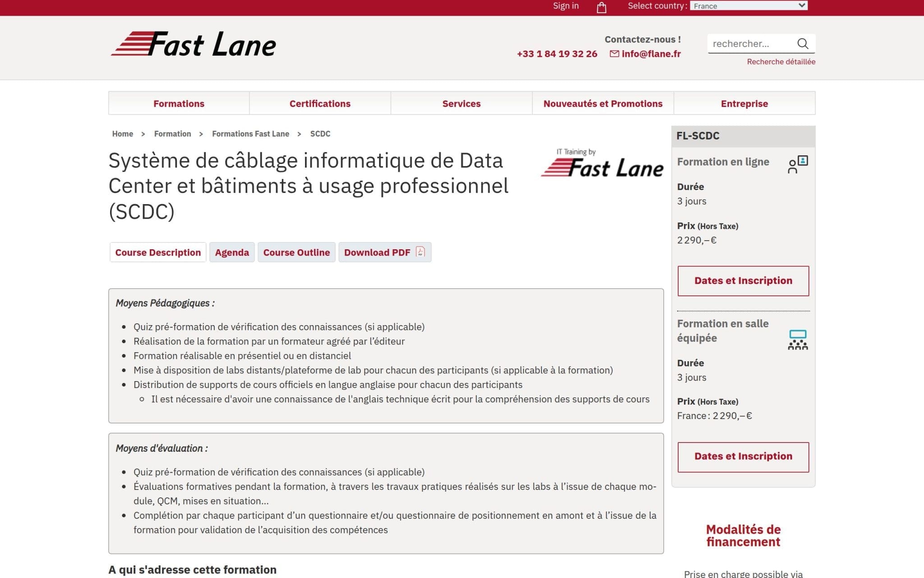Click Évaluations formatives pendant la formation bullet

[x=395, y=494]
